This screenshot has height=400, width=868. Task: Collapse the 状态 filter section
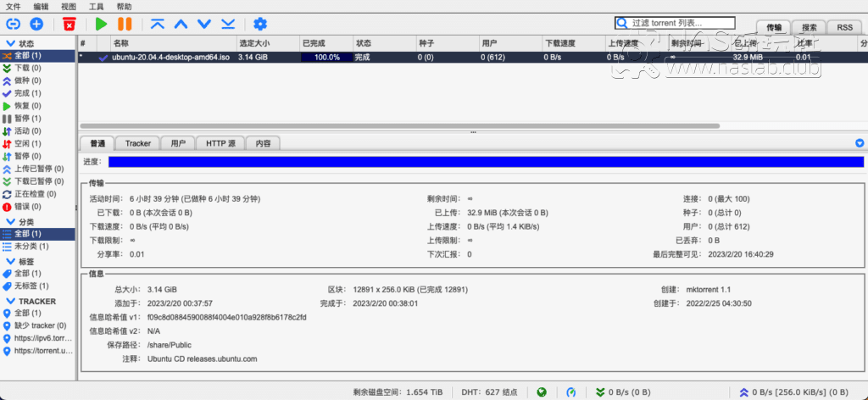10,43
